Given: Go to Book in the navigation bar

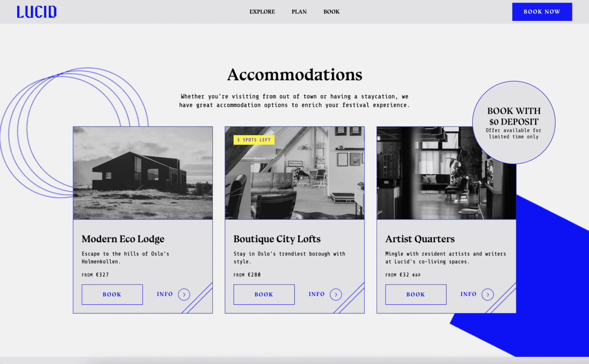Looking at the screenshot, I should pos(331,12).
